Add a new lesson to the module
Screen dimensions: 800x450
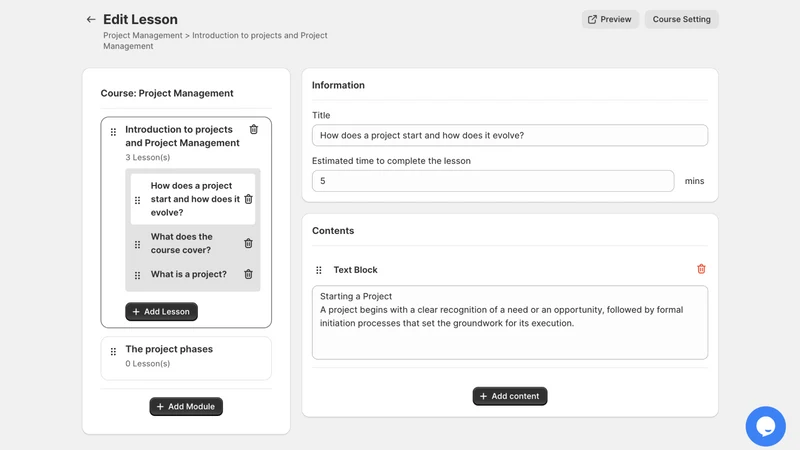click(x=161, y=312)
